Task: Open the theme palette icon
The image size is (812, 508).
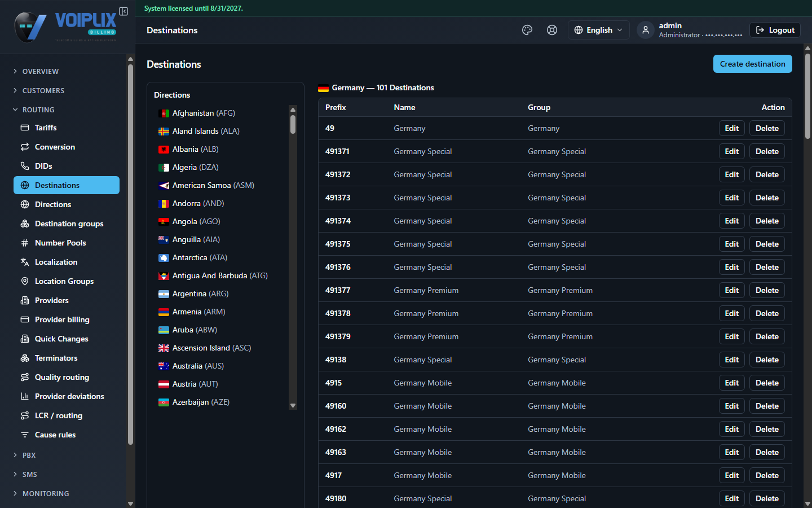Action: (527, 30)
